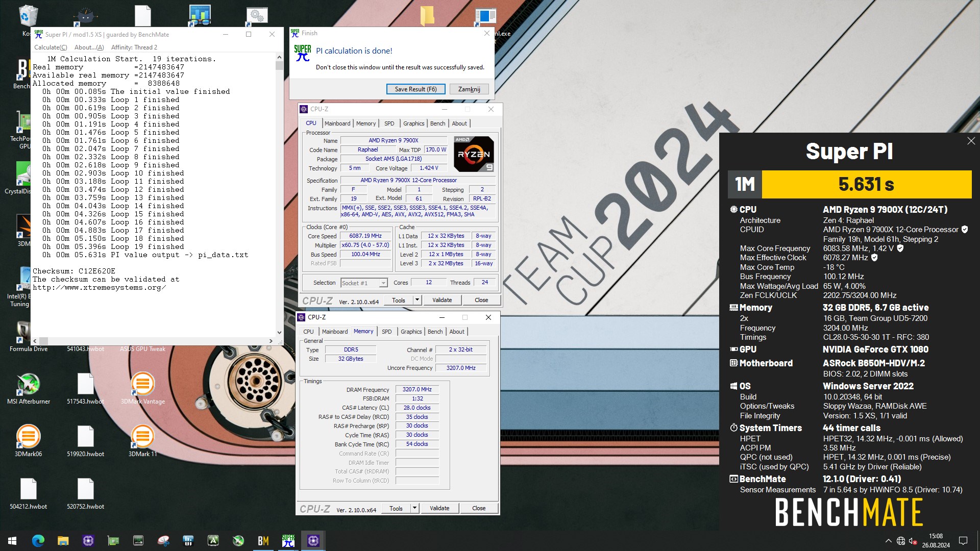Launch MSI Afterburner from the desktop

(29, 389)
